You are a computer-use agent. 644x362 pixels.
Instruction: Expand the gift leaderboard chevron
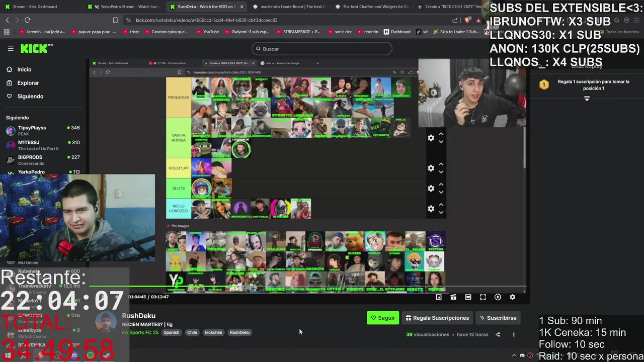(x=587, y=99)
